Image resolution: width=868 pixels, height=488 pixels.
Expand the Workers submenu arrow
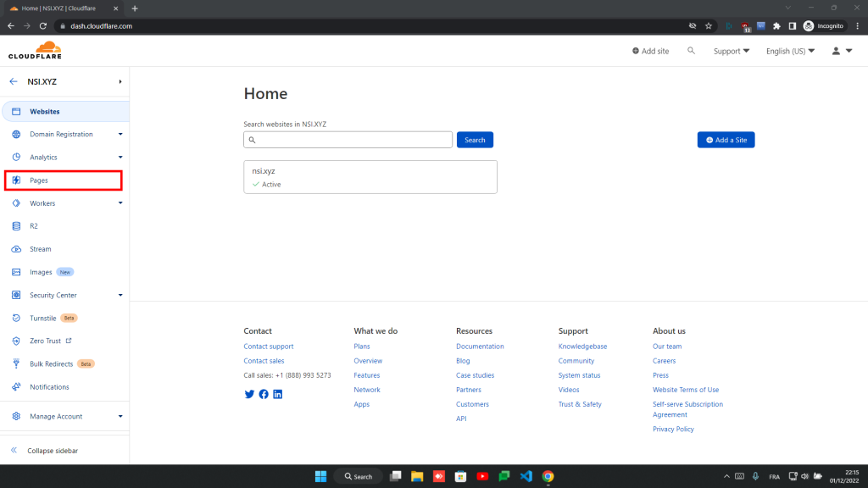coord(120,203)
